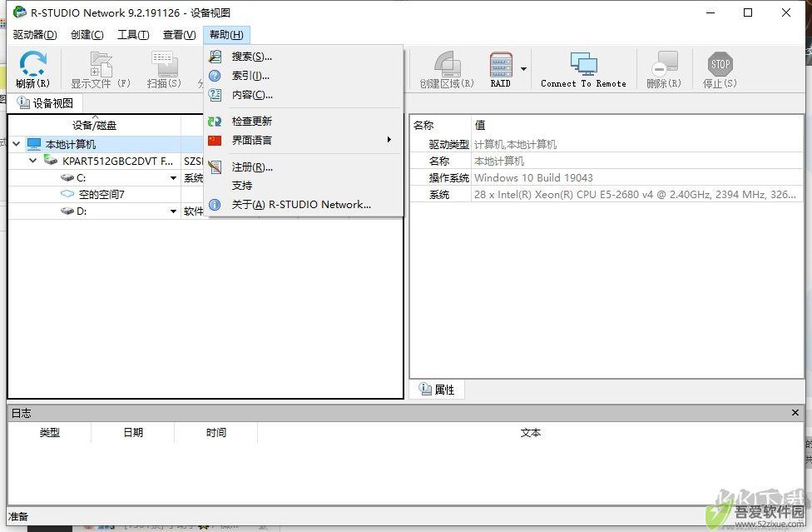Switch to the 设备视图 tab
812x532 pixels.
45,103
